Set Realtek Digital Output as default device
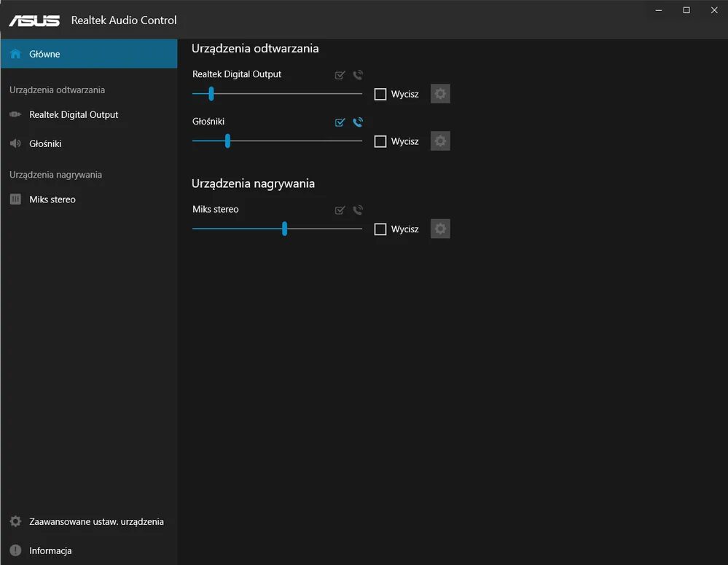 pyautogui.click(x=340, y=75)
